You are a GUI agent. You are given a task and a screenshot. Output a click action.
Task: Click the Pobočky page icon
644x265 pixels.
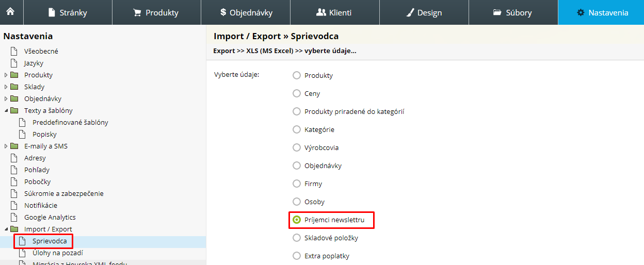14,181
